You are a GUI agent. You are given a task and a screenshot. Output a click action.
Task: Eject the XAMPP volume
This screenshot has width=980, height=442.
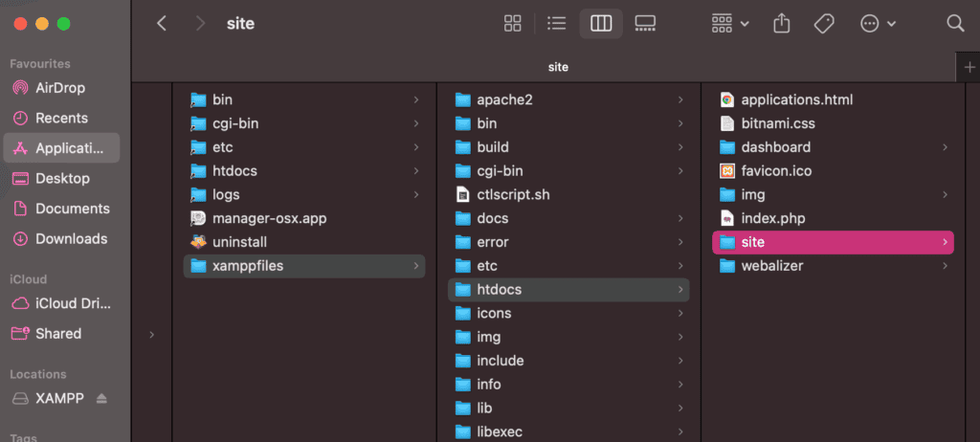101,398
